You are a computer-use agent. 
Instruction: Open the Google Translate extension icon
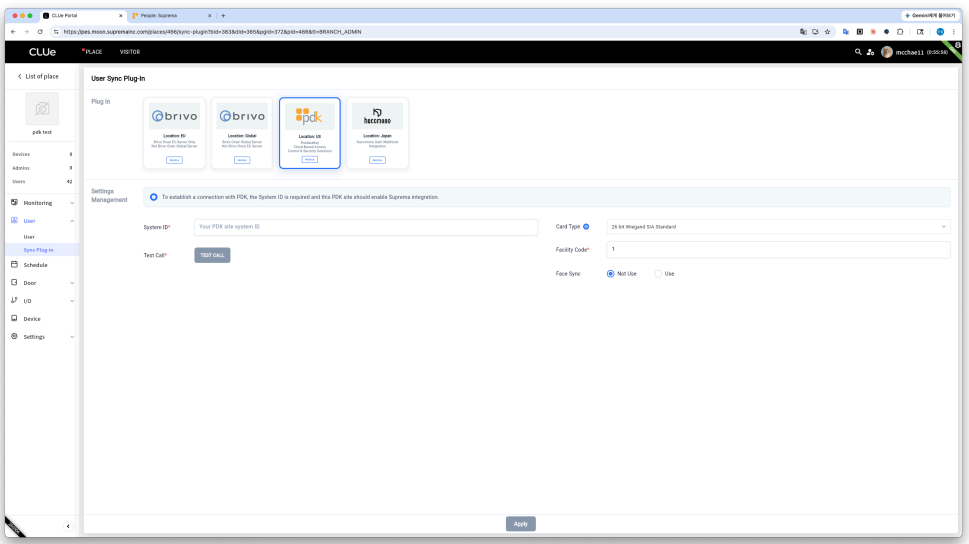click(845, 32)
